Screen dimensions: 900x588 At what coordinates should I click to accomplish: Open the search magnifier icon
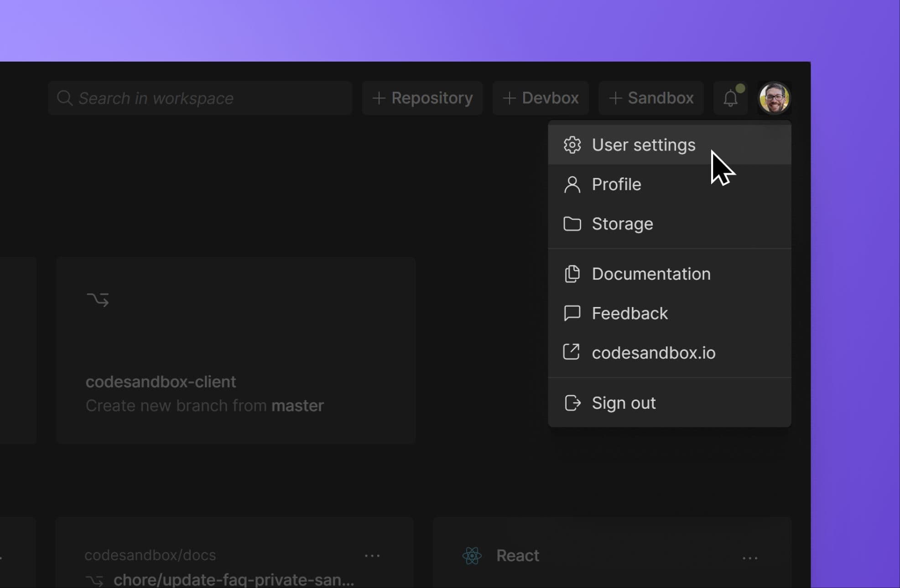tap(65, 98)
